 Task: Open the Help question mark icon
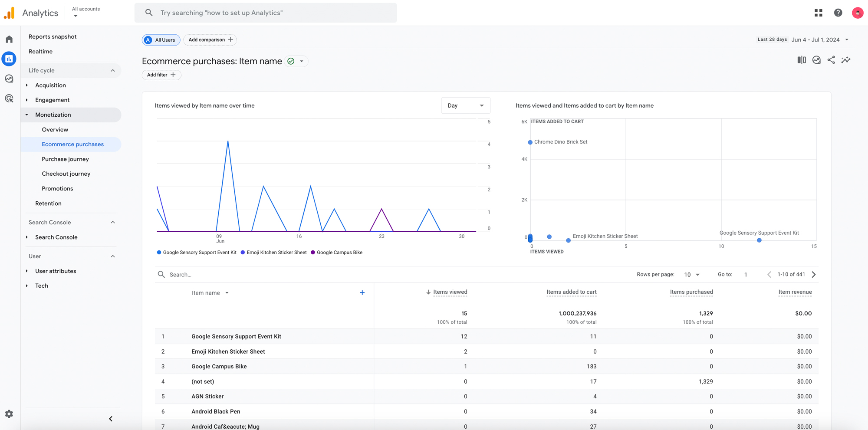pos(838,13)
